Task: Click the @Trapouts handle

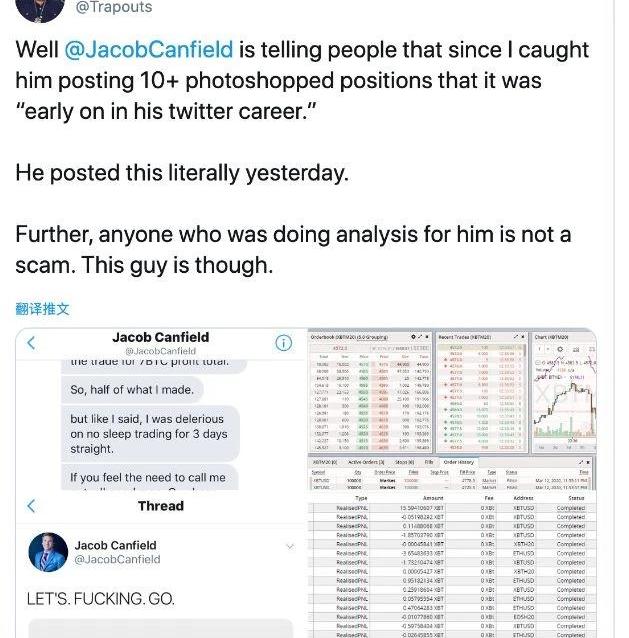Action: [114, 7]
